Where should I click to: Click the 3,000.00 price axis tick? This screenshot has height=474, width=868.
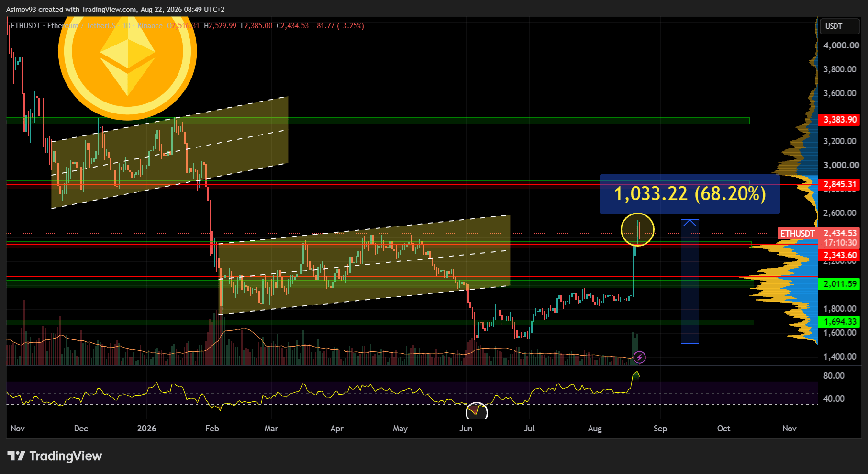pos(841,165)
